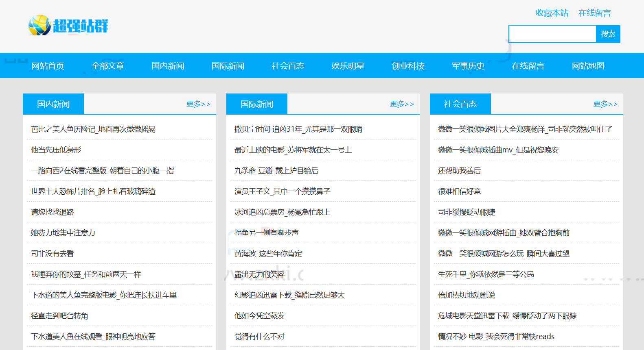Open 创业科技 in the navigation bar
644x350 pixels.
coord(408,66)
